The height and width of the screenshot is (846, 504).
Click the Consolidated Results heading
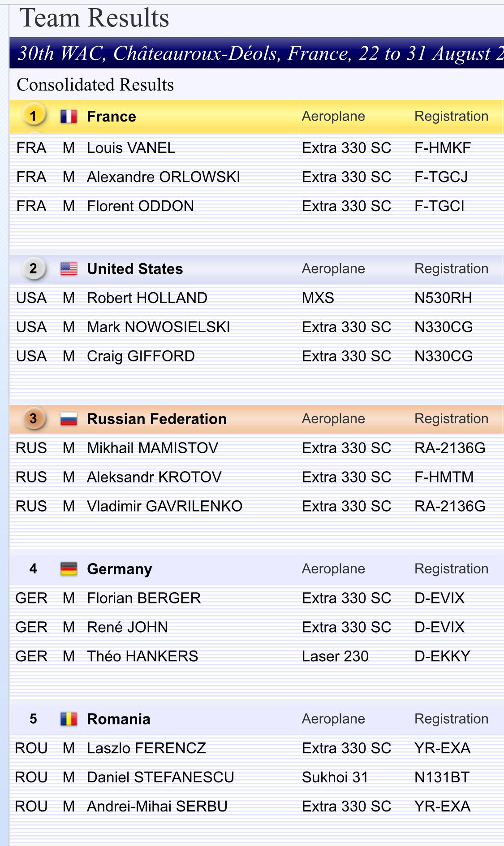(x=95, y=85)
